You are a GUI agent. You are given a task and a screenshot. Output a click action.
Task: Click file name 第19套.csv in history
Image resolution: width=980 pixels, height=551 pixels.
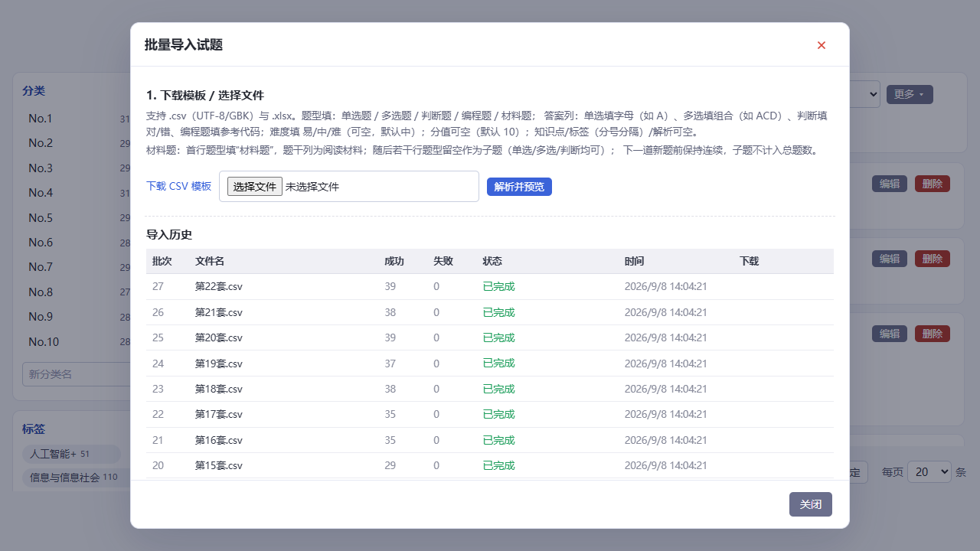[x=219, y=364]
